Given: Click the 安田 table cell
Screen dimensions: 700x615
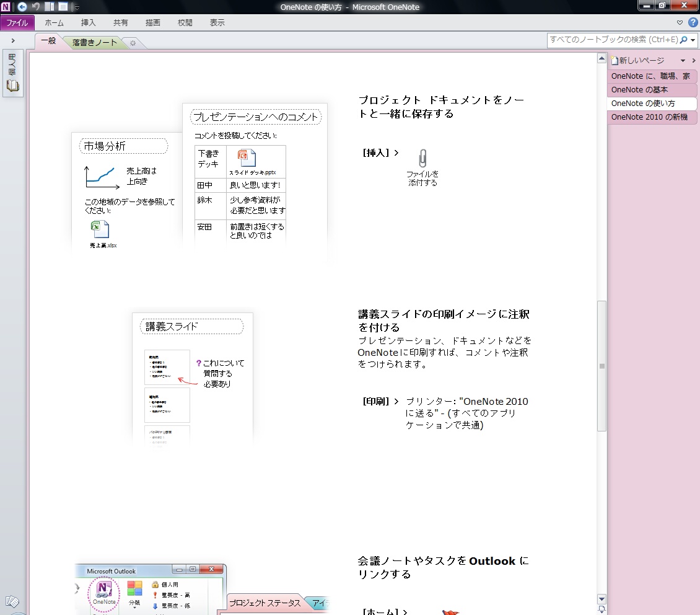Looking at the screenshot, I should coord(211,231).
